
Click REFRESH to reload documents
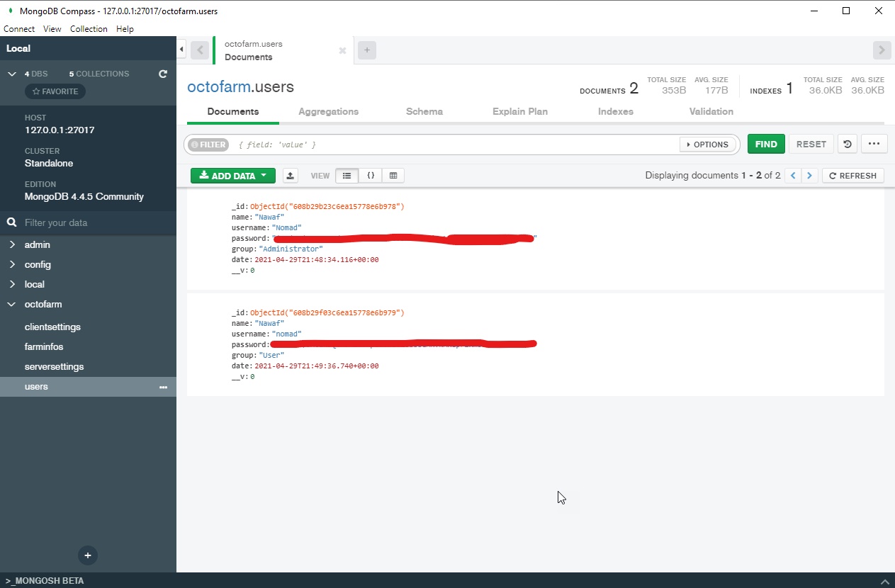tap(852, 175)
